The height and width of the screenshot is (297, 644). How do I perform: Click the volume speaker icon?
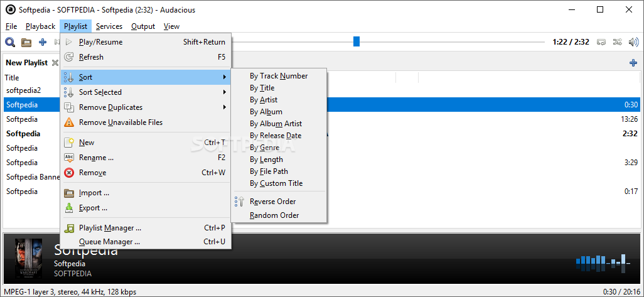tap(634, 42)
